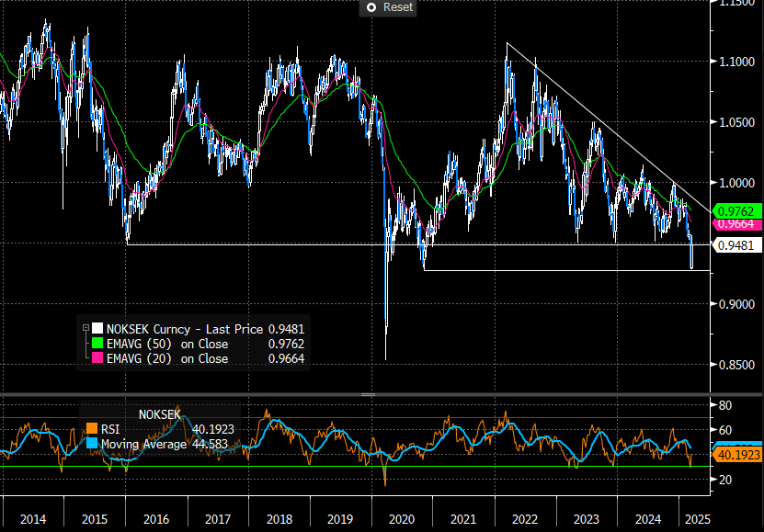Select the EMAVG (20) on Close legend entry
Image resolution: width=764 pixels, height=532 pixels.
coord(165,359)
